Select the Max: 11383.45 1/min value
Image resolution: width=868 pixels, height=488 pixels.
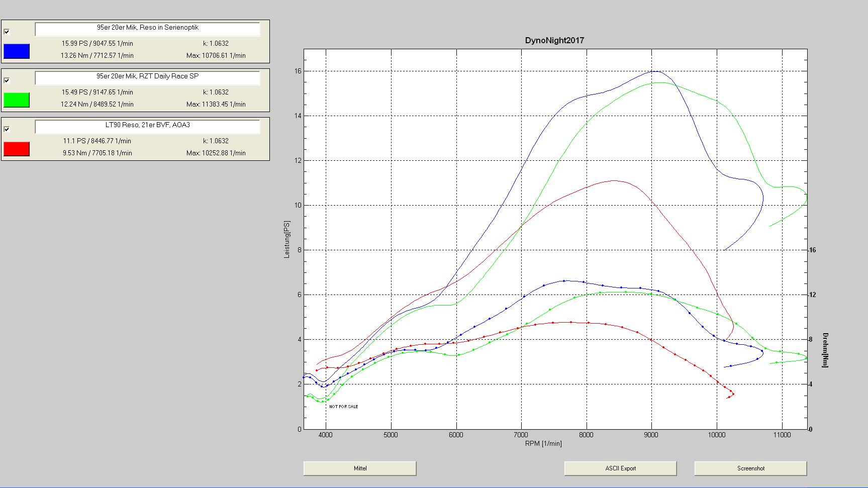point(216,105)
